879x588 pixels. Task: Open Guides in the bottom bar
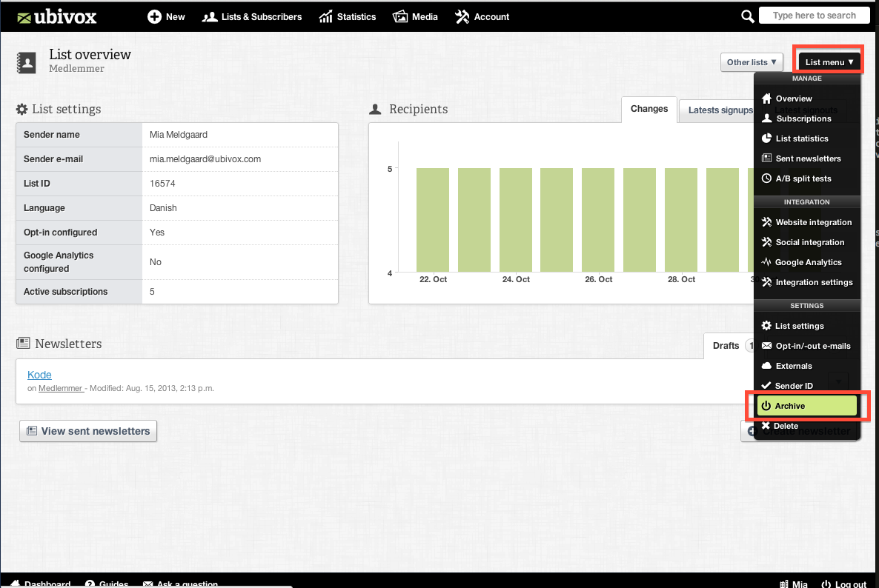[107, 584]
